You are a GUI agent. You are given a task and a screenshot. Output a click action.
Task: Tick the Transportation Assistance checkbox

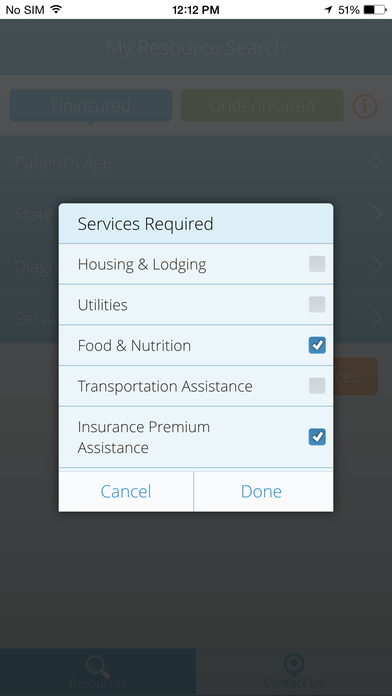click(317, 386)
